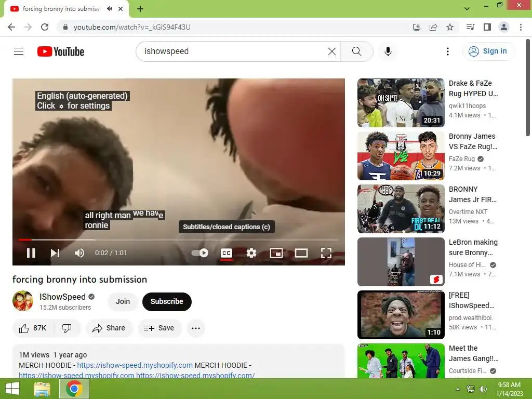Open media controls in Chrome toolbar
Viewport: 532px width, 399px height.
coord(470,27)
